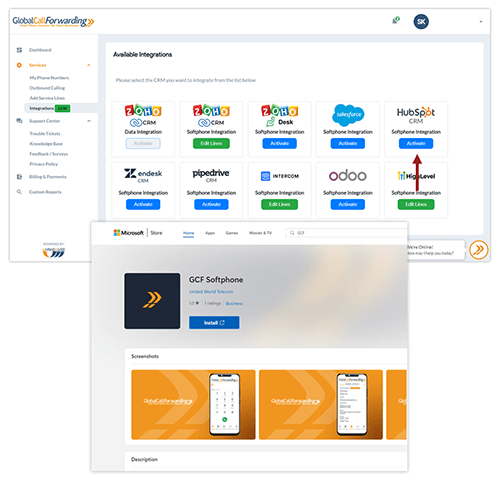
Task: Click the Global Call Forwarding logo
Action: click(53, 22)
